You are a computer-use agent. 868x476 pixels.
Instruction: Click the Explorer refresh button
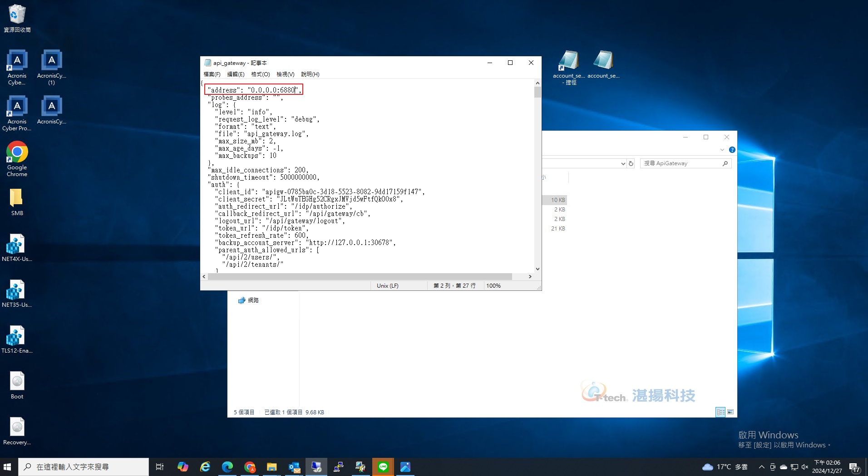[631, 163]
